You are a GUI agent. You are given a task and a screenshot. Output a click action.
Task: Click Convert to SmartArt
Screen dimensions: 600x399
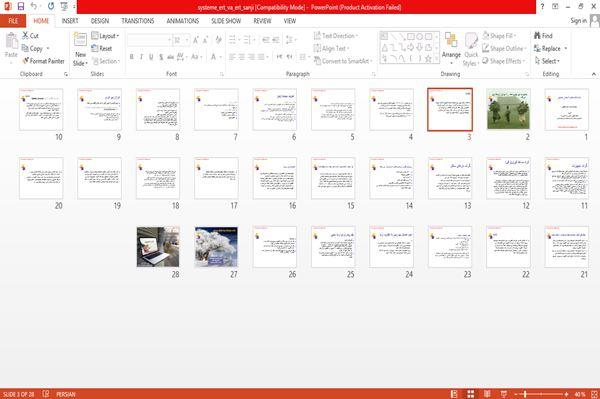[x=343, y=61]
